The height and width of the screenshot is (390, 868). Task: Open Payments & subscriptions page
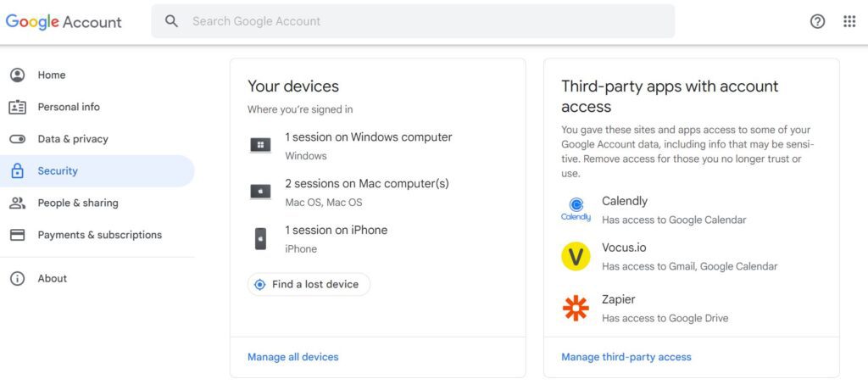coord(99,235)
